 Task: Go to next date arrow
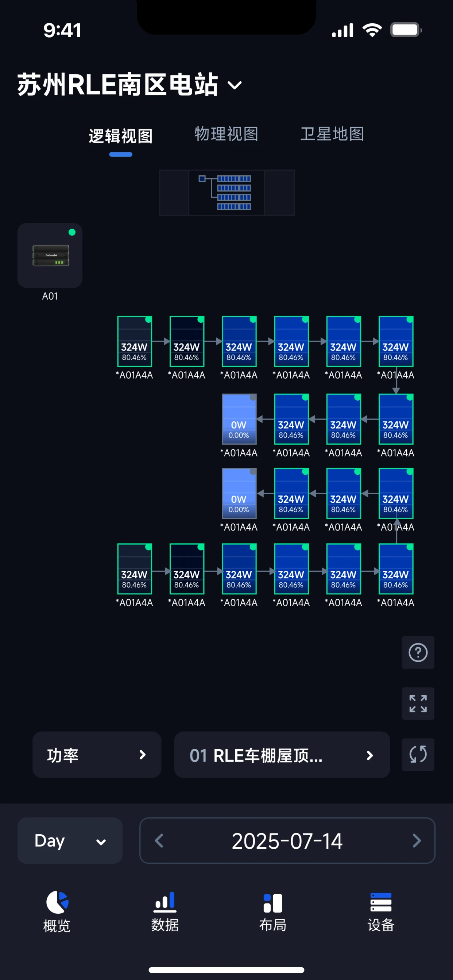tap(417, 840)
